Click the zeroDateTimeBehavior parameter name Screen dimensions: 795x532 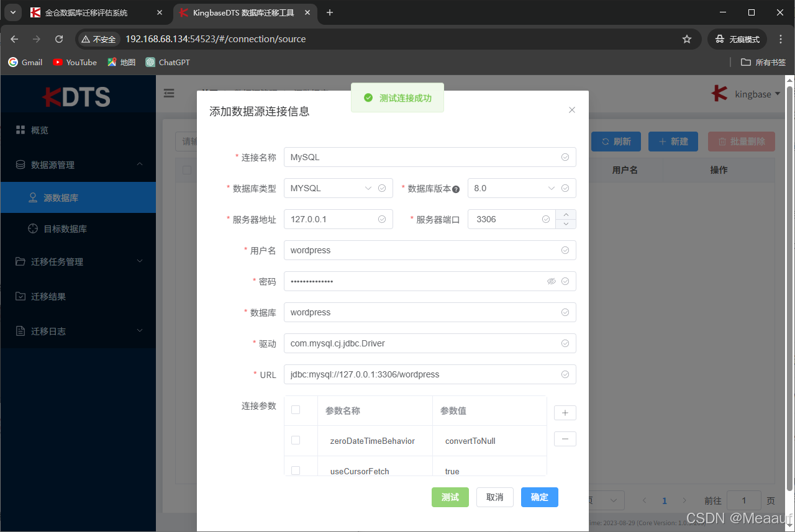pos(372,441)
